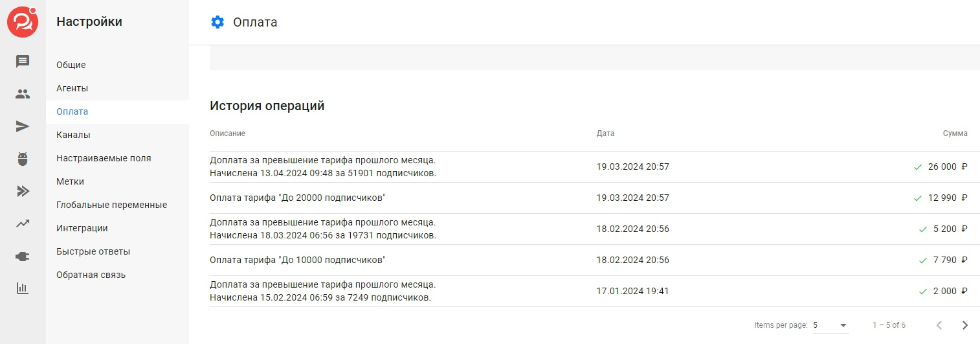
Task: Click the plug integrations icon in sidebar
Action: click(x=23, y=257)
